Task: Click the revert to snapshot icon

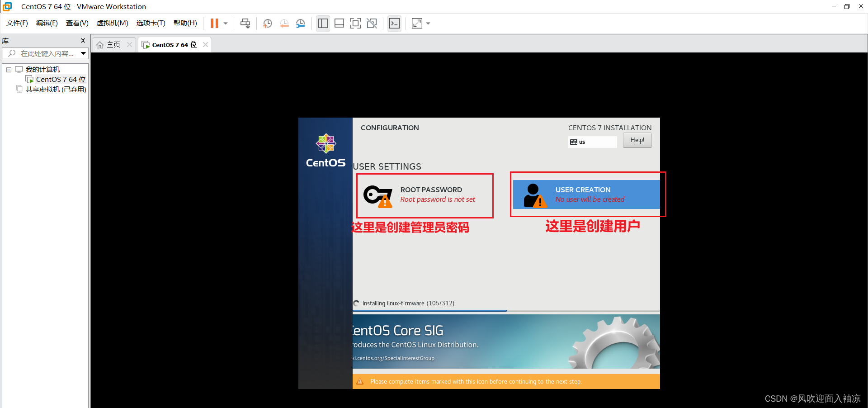Action: click(x=284, y=24)
